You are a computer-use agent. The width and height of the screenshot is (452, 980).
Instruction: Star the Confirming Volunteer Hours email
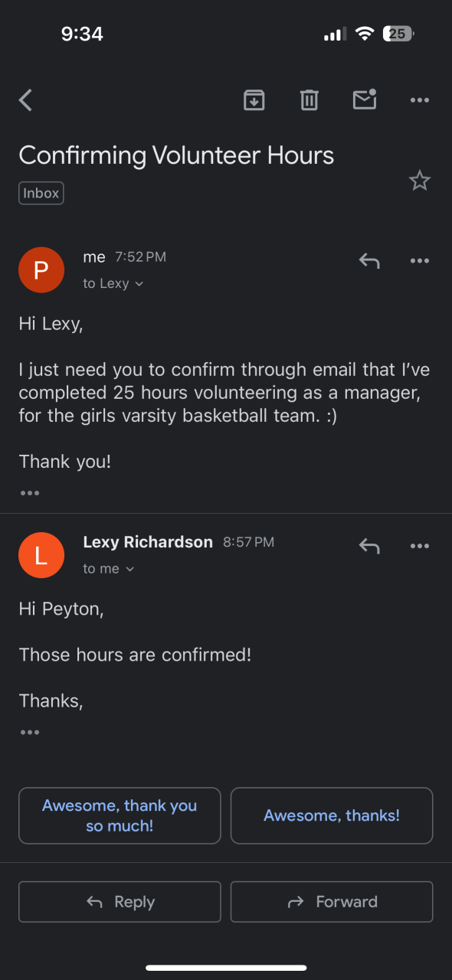[420, 181]
